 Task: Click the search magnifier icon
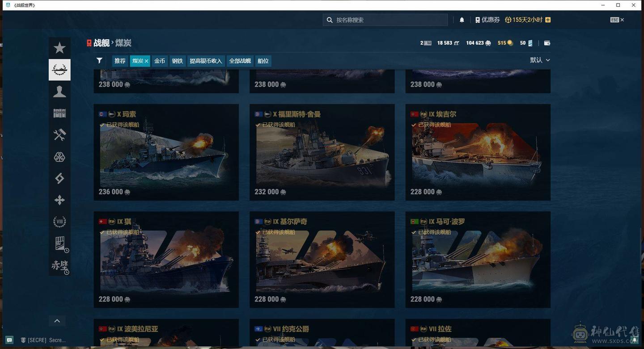click(x=330, y=20)
